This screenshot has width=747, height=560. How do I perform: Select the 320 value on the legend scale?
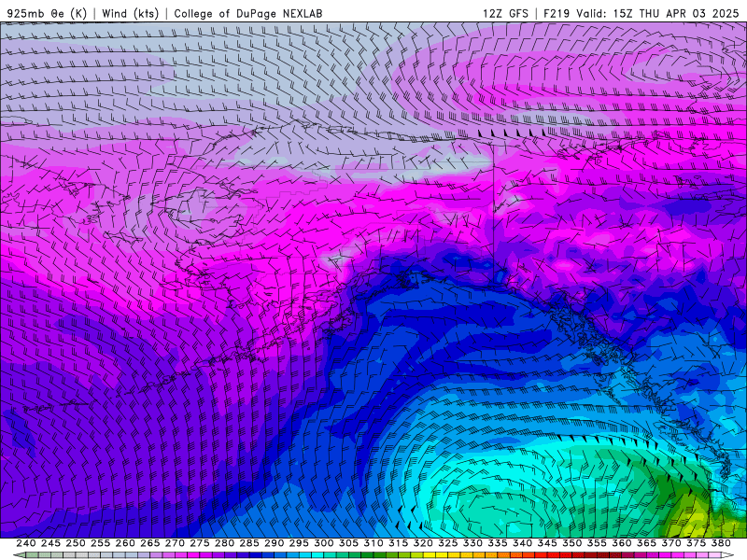tap(423, 543)
